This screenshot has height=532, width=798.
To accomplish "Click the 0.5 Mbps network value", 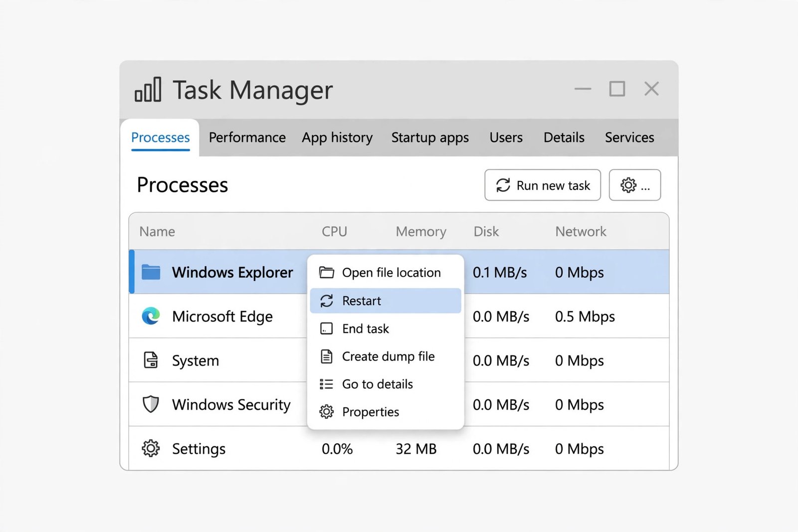I will pos(585,317).
